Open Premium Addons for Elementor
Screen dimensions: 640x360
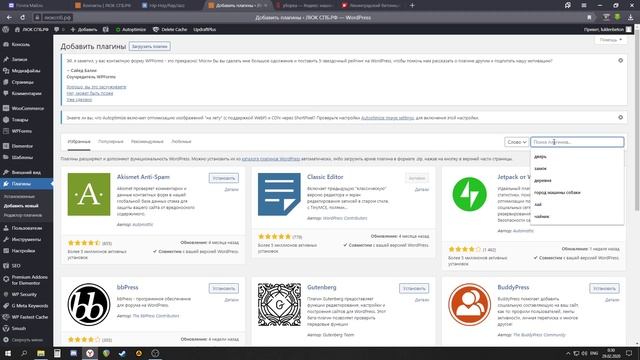tap(29, 280)
